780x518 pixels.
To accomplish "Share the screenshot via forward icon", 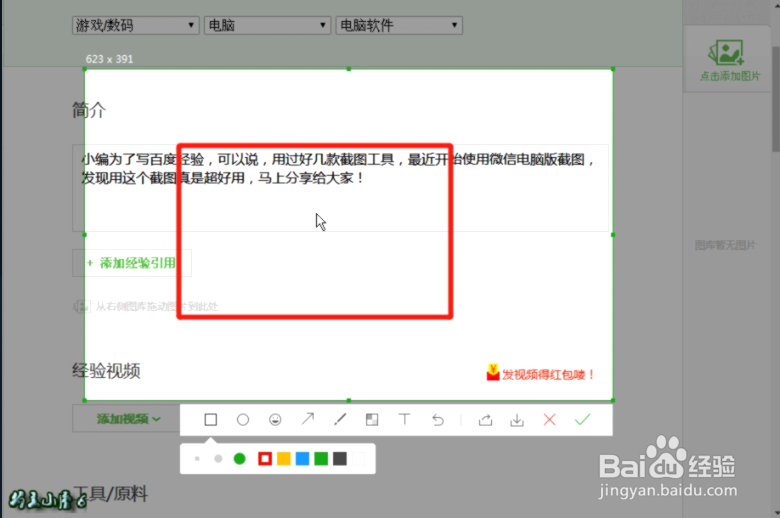I will click(486, 420).
